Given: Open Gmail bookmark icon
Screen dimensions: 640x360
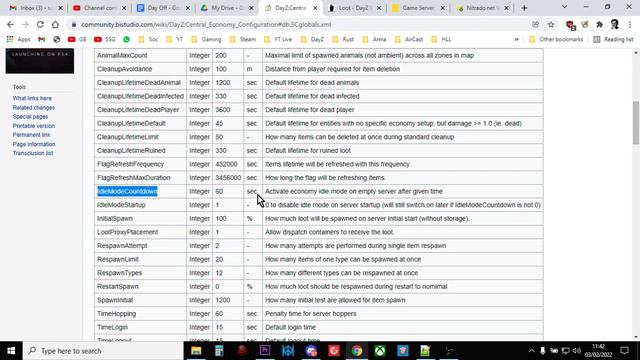Looking at the screenshot, I should click(42, 40).
